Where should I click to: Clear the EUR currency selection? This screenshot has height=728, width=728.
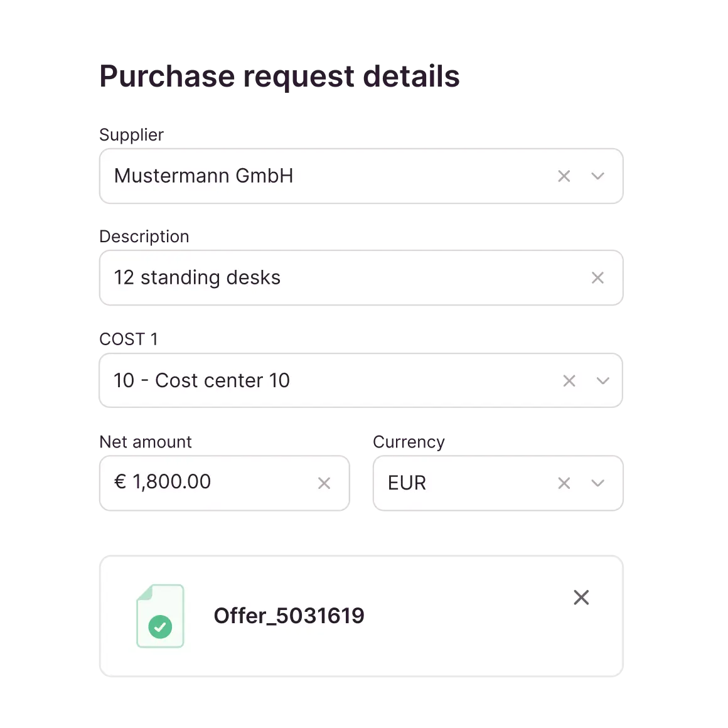point(564,483)
